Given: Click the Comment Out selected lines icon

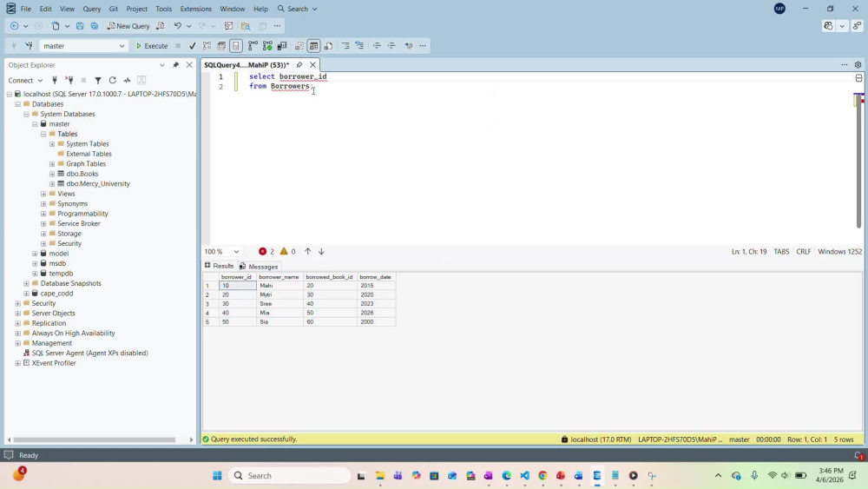Looking at the screenshot, I should pyautogui.click(x=345, y=46).
